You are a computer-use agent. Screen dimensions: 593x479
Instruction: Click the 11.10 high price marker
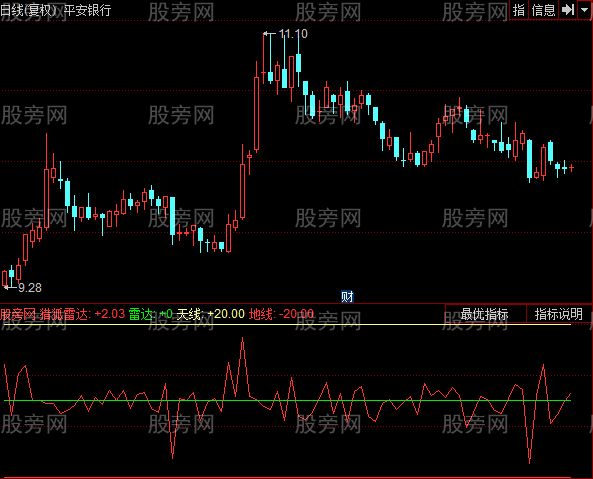coord(293,34)
